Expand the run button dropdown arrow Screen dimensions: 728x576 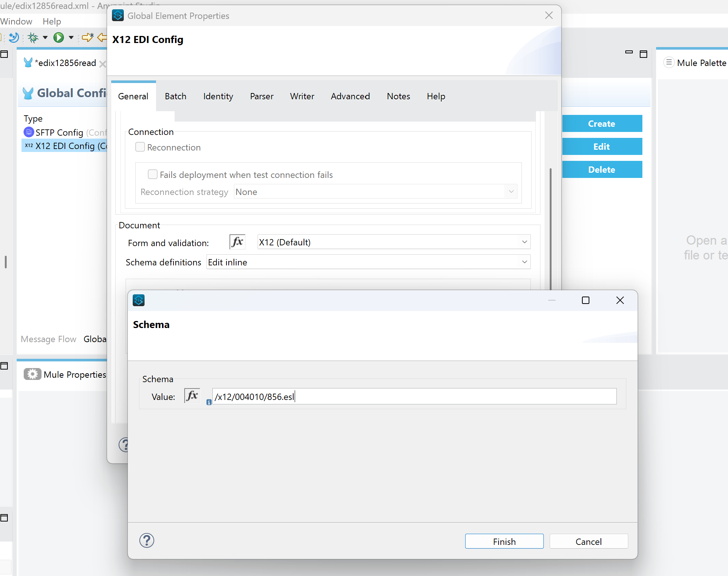71,37
